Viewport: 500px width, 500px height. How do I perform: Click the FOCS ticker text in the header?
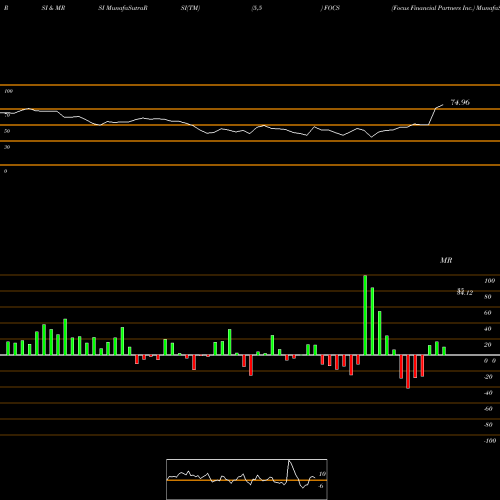[332, 8]
